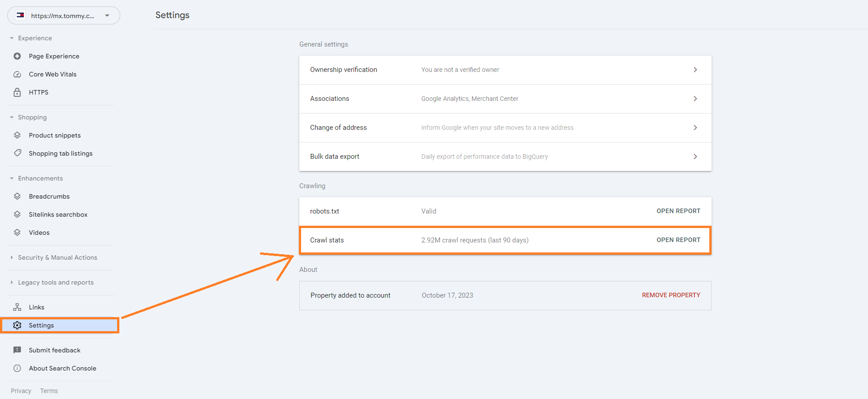Open Core Web Vitals gauge icon

[17, 74]
